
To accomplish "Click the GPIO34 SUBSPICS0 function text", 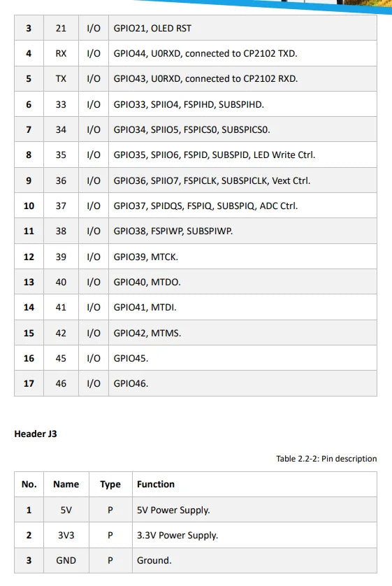I will pos(191,129).
